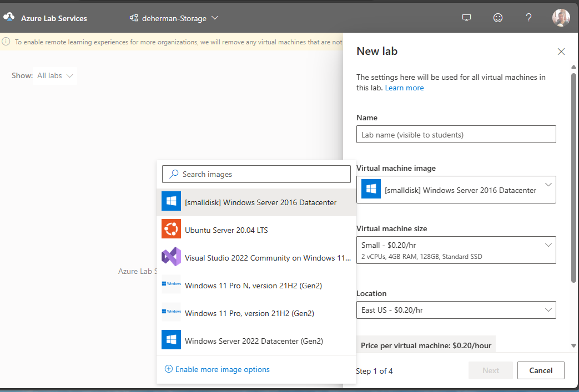Click the Next button

[x=490, y=370]
